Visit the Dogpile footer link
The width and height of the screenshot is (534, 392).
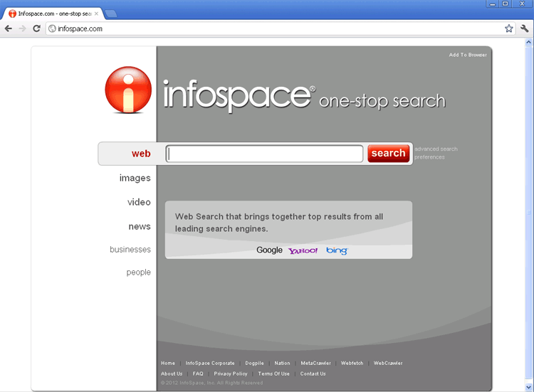pyautogui.click(x=254, y=363)
